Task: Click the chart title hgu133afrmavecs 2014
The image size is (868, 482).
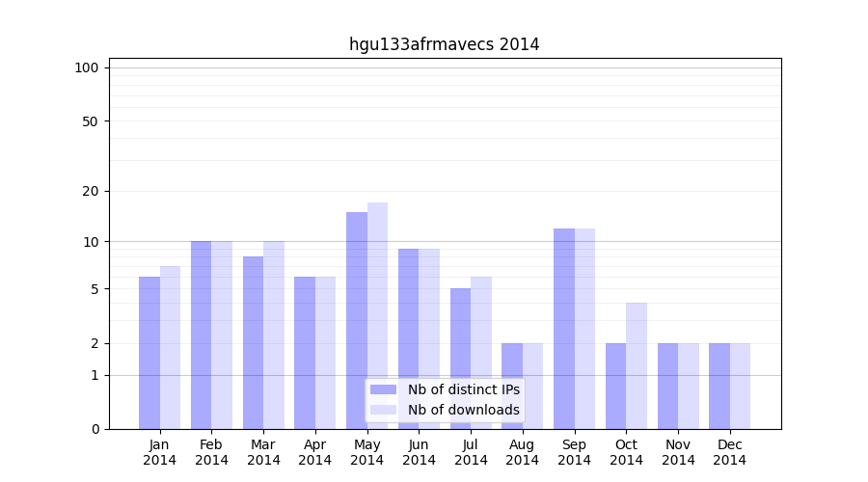Action: click(444, 44)
